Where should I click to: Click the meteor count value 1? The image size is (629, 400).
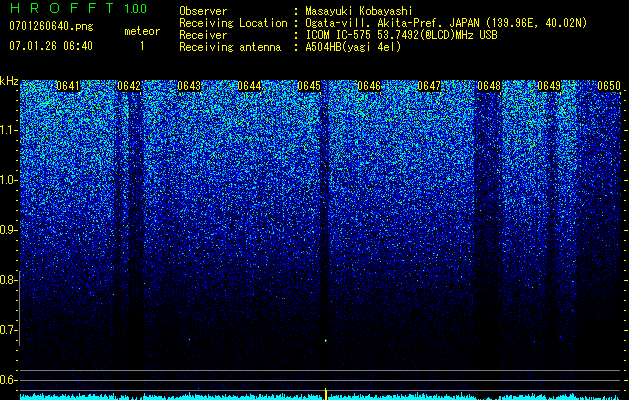pyautogui.click(x=142, y=46)
